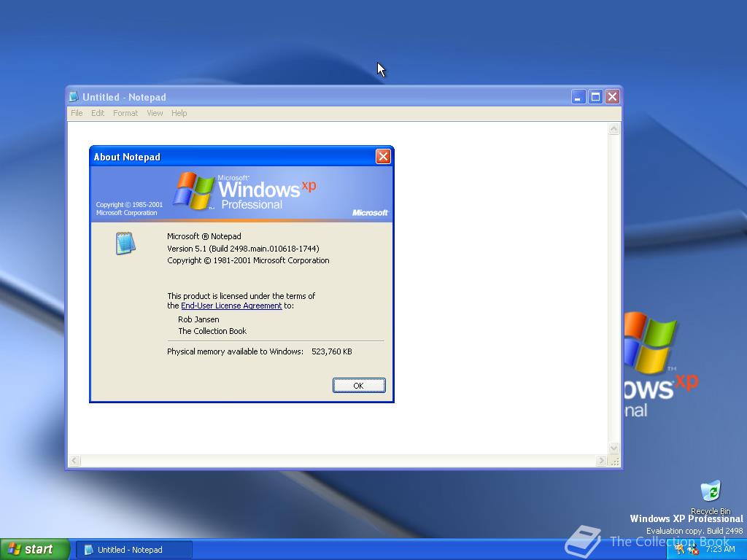747x560 pixels.
Task: Select the Recycle Bin desktop icon
Action: tap(711, 497)
